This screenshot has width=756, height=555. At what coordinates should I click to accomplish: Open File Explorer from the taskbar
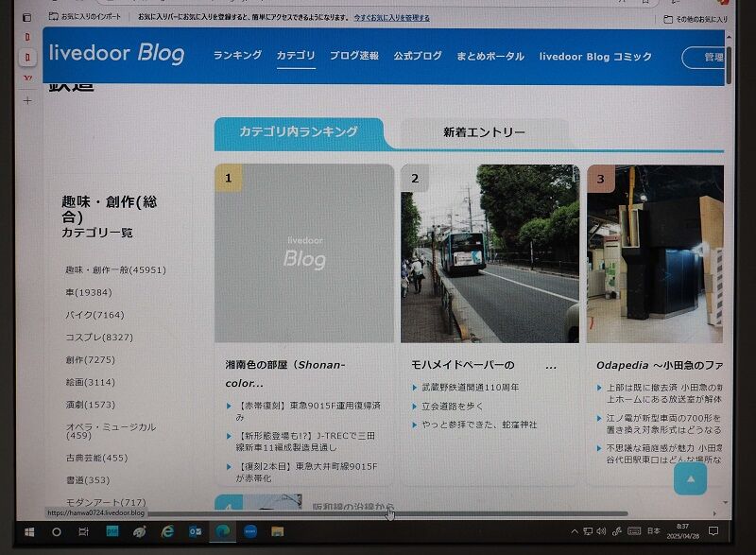tap(277, 531)
